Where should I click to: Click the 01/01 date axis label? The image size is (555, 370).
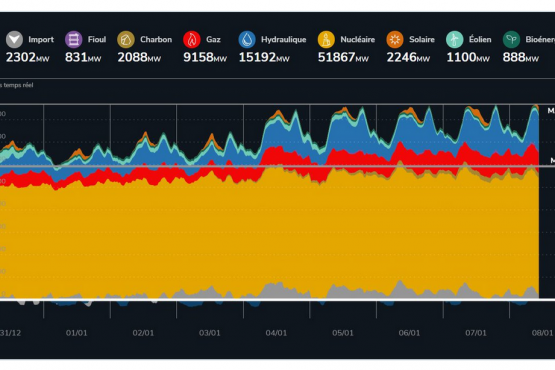click(x=76, y=333)
